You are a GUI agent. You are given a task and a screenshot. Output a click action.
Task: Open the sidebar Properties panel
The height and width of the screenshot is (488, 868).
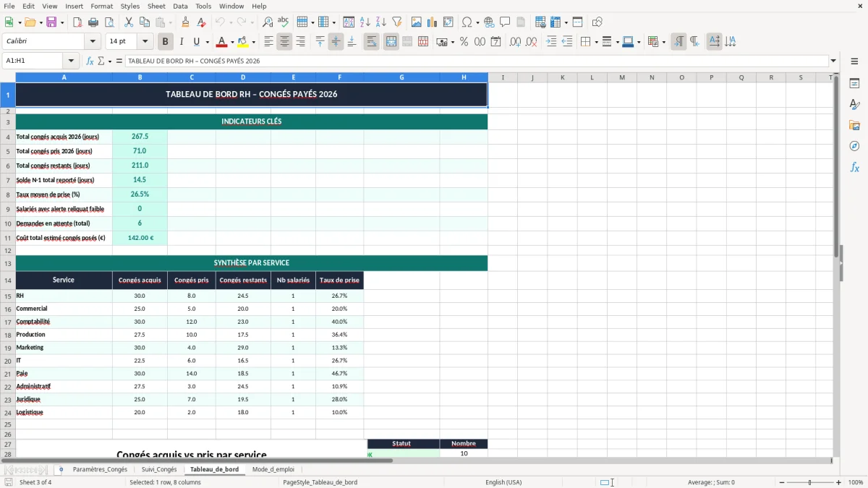coord(854,84)
